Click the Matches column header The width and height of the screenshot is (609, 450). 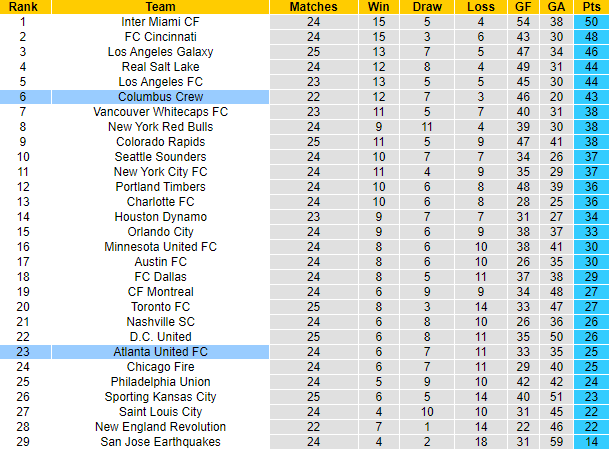point(313,6)
